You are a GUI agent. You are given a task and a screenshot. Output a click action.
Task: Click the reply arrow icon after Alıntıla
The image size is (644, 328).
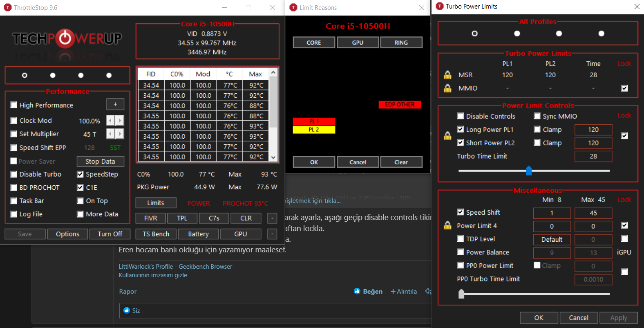[x=428, y=291]
